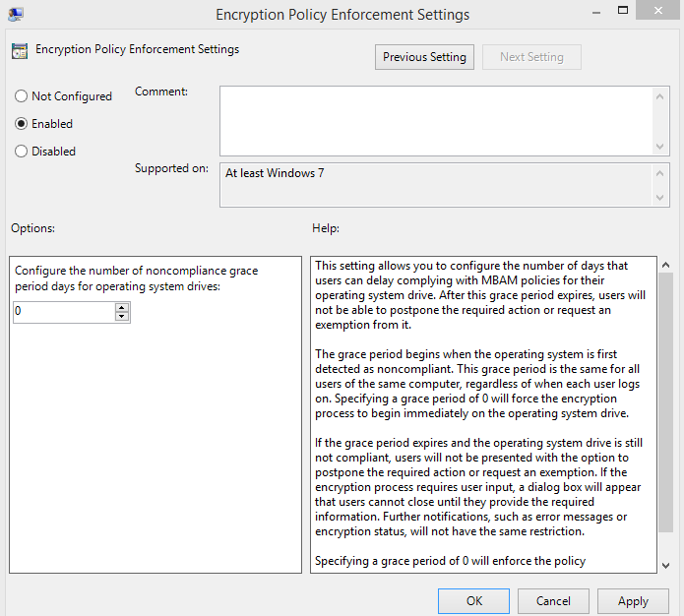Click the Apply button
This screenshot has width=684, height=616.
pos(633,601)
